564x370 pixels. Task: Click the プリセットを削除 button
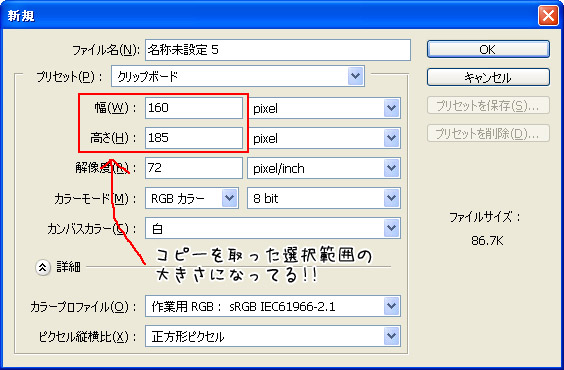[x=488, y=133]
